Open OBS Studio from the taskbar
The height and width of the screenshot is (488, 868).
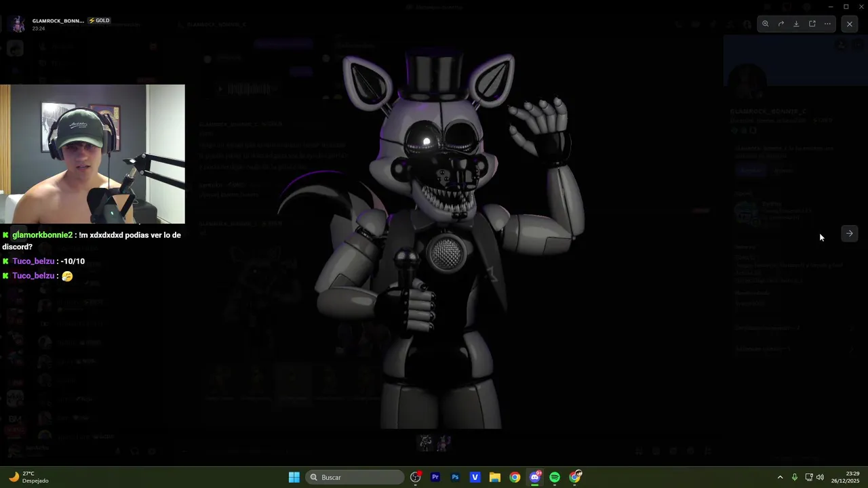click(416, 477)
